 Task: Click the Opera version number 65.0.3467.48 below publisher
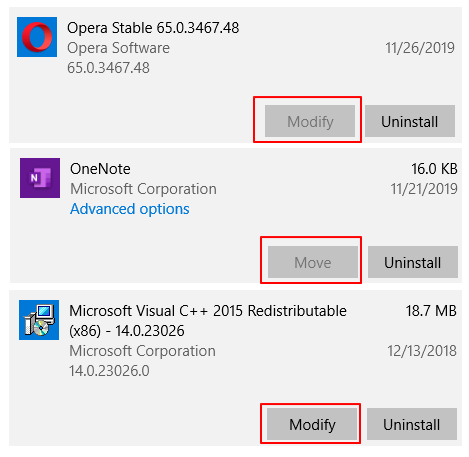108,68
